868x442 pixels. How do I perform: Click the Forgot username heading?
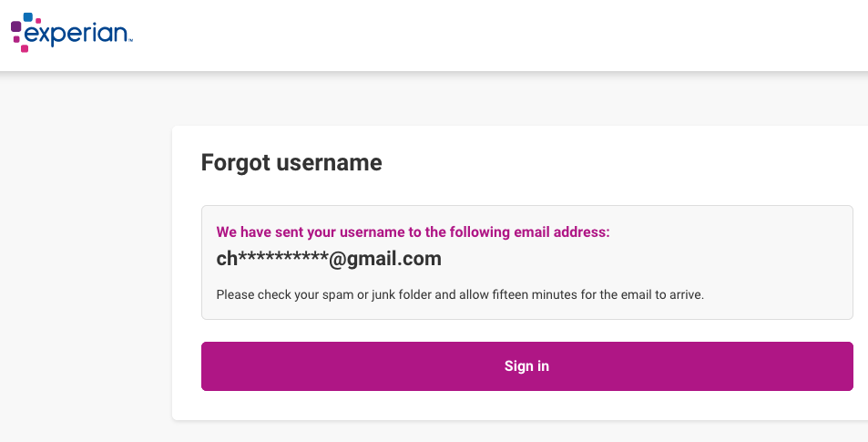click(291, 163)
